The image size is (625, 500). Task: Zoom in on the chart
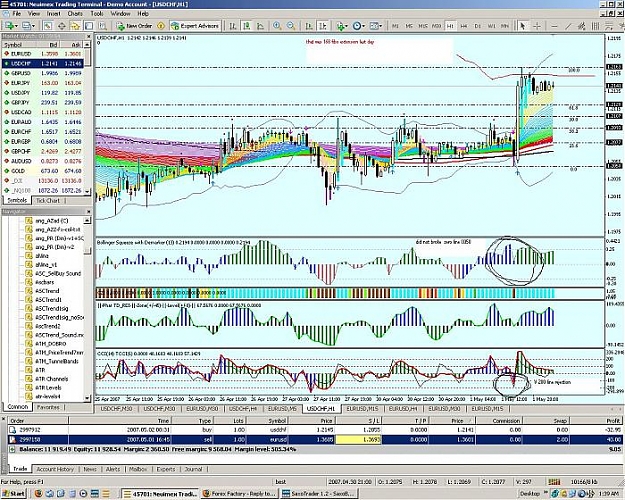point(277,26)
